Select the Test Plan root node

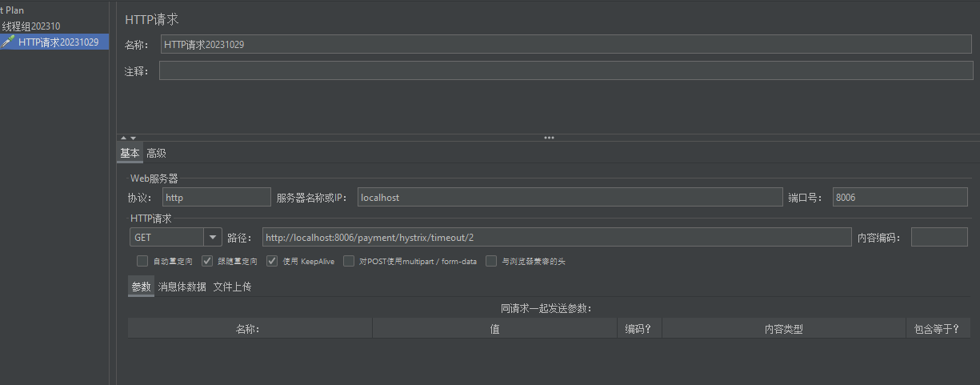click(x=12, y=10)
